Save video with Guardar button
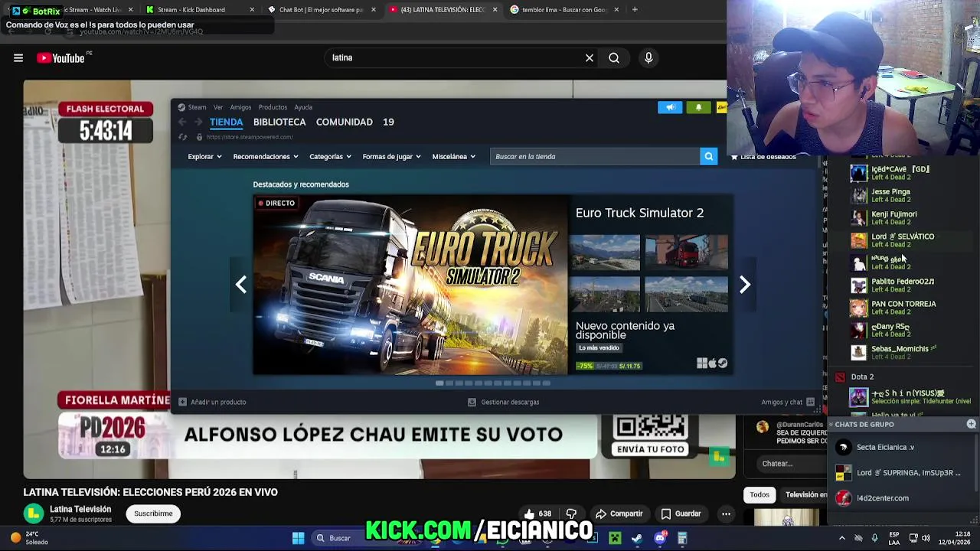980x551 pixels. click(681, 514)
